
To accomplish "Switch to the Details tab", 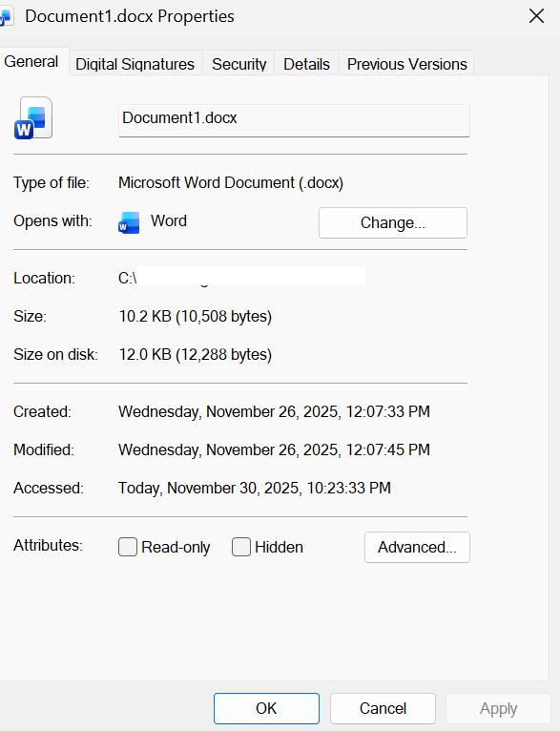I will pos(306,64).
